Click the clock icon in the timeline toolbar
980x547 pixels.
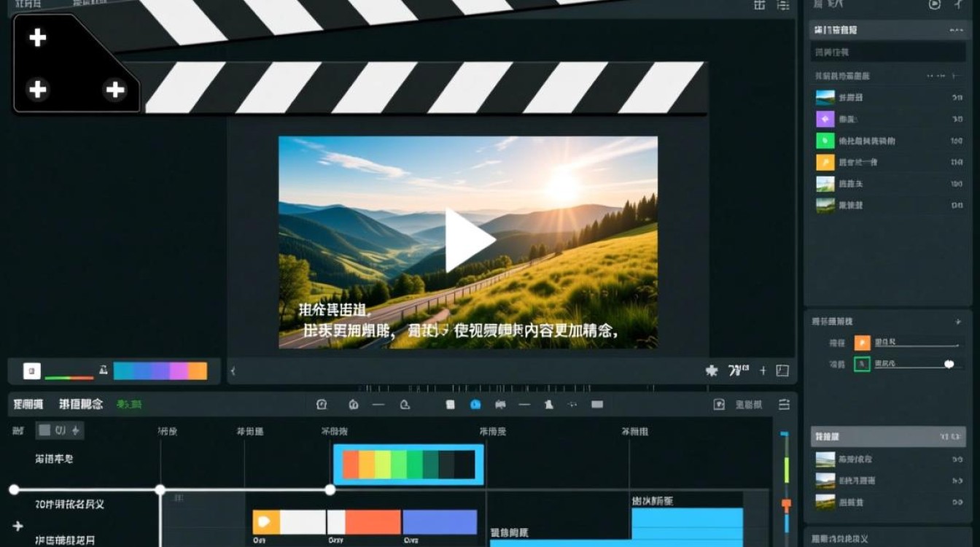point(322,404)
